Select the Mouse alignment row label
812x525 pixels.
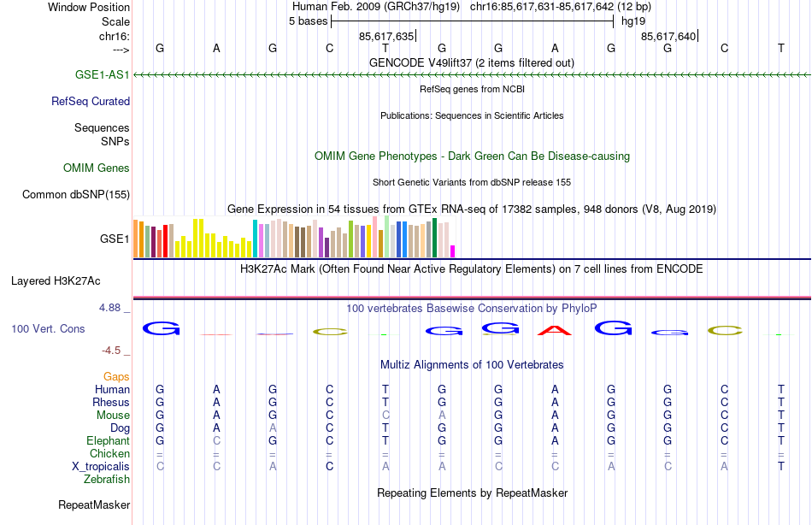coord(113,416)
